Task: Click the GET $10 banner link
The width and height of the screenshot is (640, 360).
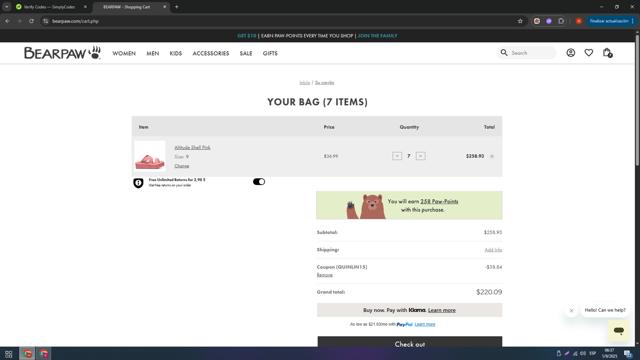Action: coord(247,36)
